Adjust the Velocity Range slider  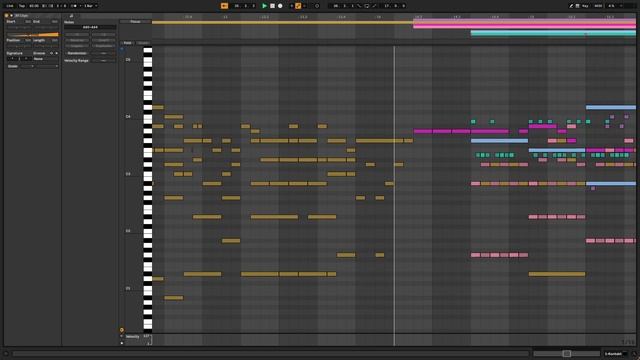103,60
